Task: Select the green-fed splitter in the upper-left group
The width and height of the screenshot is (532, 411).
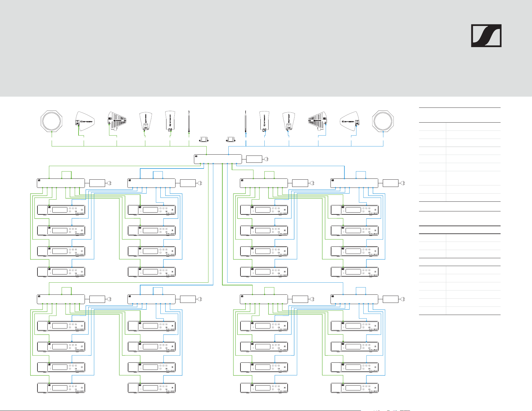Action: 61,183
